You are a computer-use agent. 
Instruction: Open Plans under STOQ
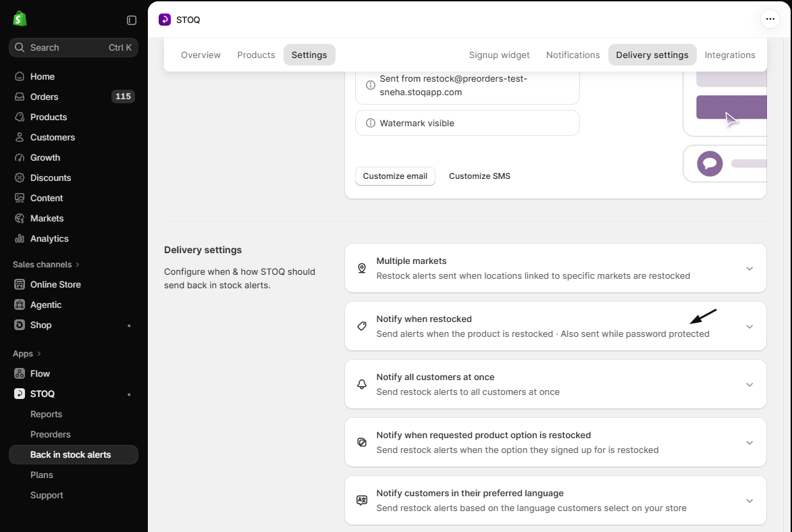[x=41, y=475]
